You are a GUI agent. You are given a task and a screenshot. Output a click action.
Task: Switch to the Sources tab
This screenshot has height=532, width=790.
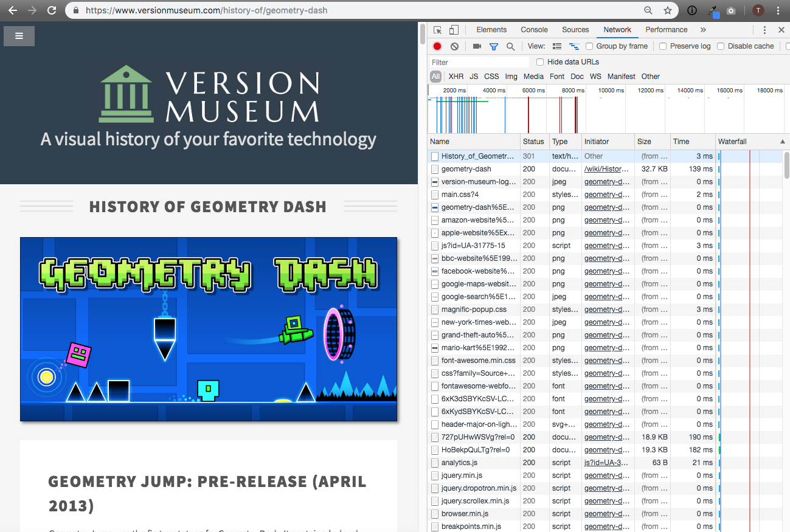point(575,30)
